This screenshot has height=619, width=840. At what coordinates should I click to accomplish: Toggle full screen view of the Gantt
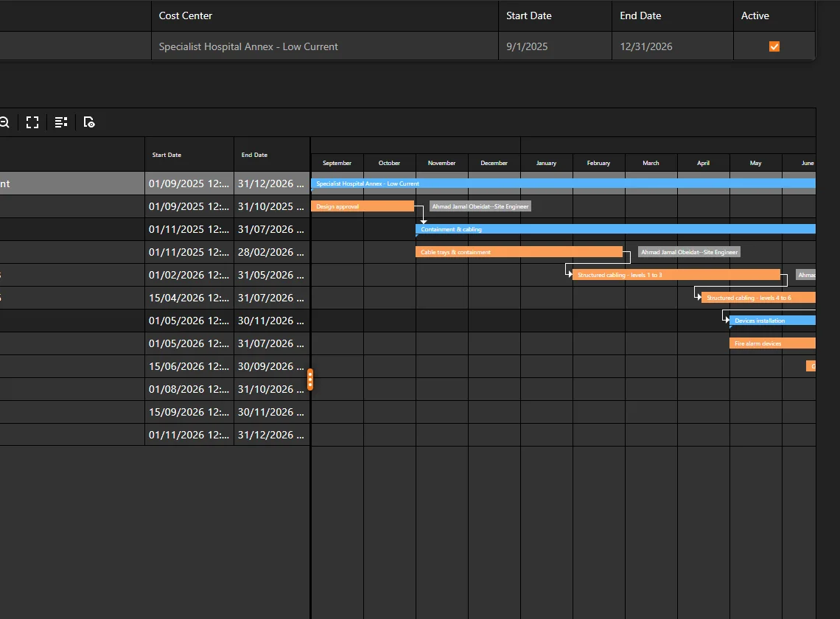[32, 123]
